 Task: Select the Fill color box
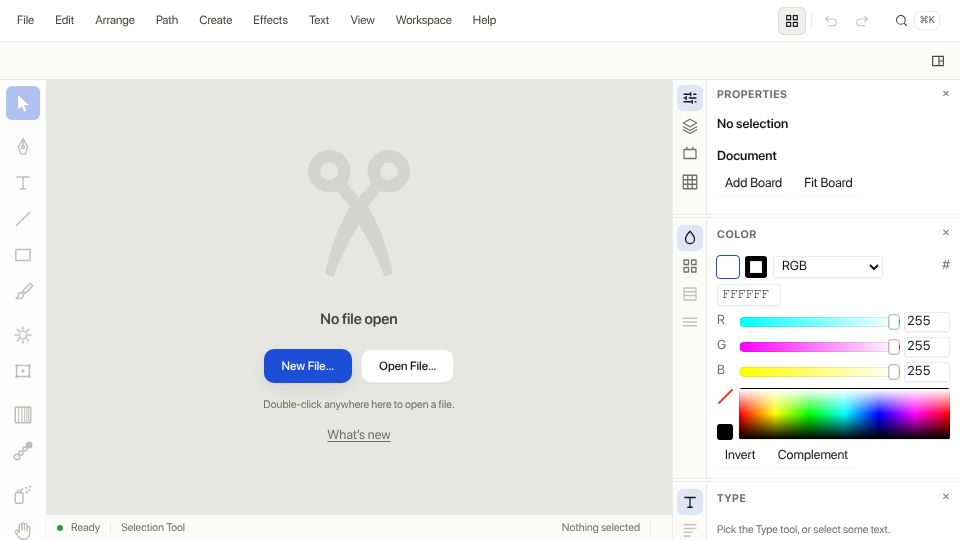728,267
